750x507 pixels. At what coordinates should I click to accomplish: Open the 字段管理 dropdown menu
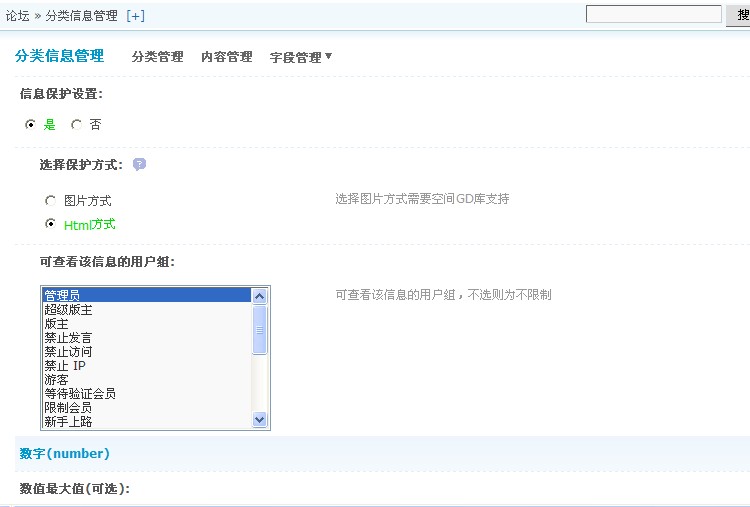[301, 57]
